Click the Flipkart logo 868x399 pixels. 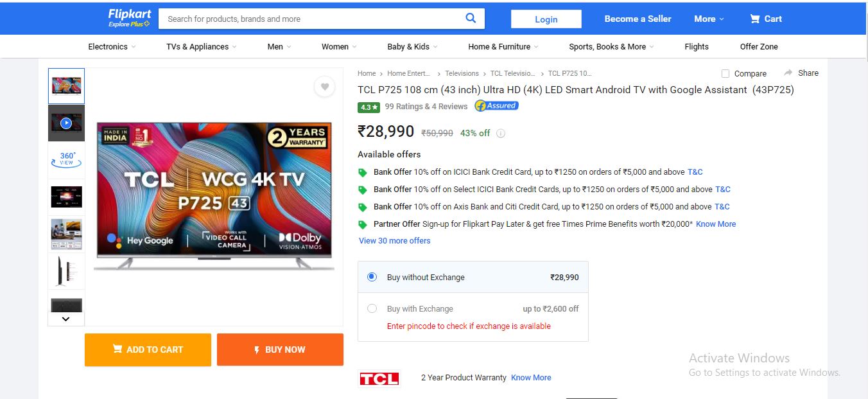(x=128, y=17)
